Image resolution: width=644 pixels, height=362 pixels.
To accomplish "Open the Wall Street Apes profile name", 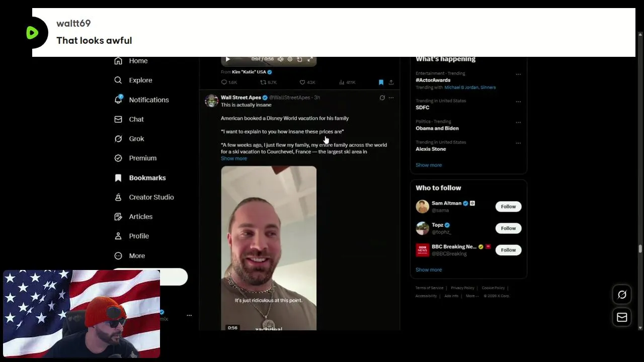I will (241, 98).
